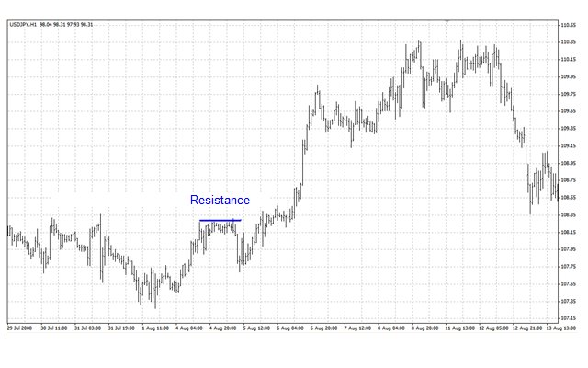Click the 108.55 price axis label
This screenshot has height=368, width=588.
click(569, 197)
